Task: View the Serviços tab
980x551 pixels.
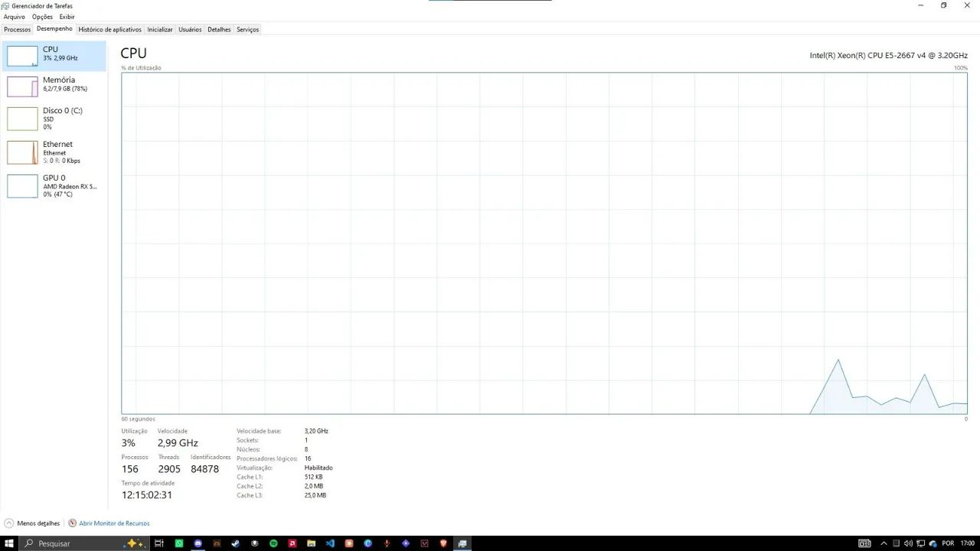Action: point(247,30)
